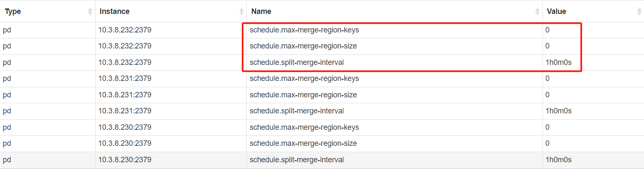Select split-merge-interval name for instance 10.3.8.232

pyautogui.click(x=297, y=62)
